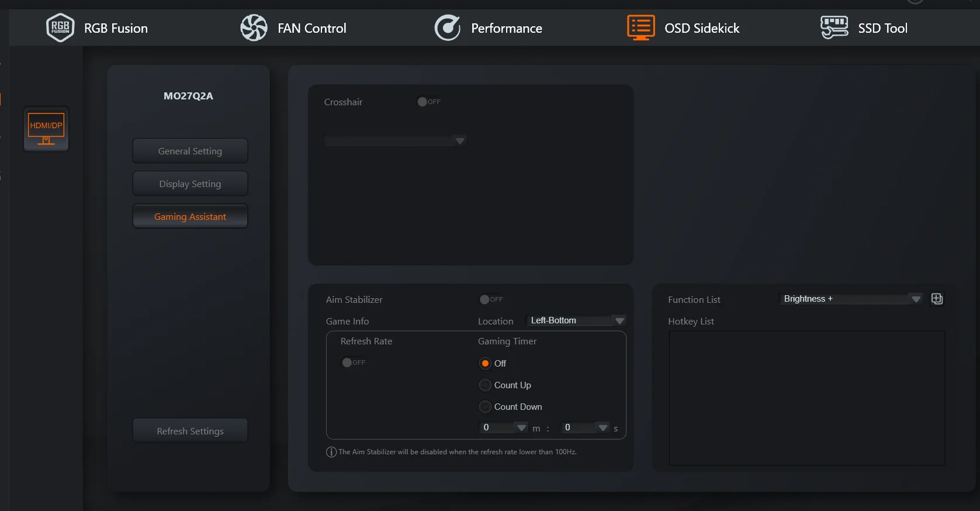Open the minutes dropdown of Gaming Timer
The image size is (980, 511).
pyautogui.click(x=504, y=427)
